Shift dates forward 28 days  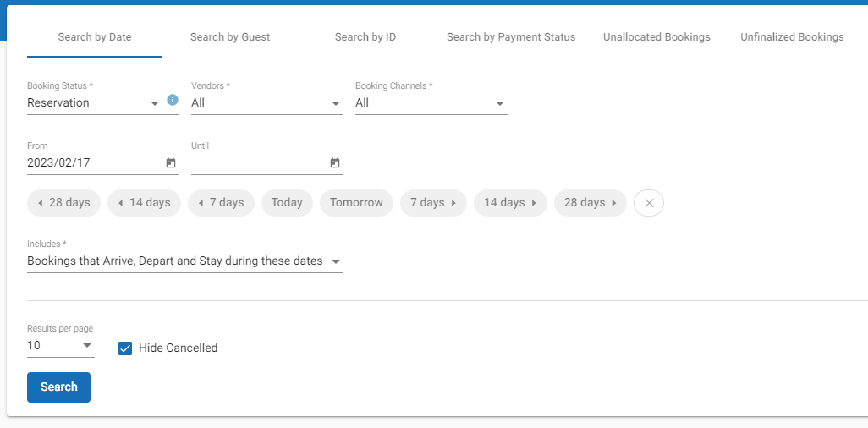coord(591,203)
